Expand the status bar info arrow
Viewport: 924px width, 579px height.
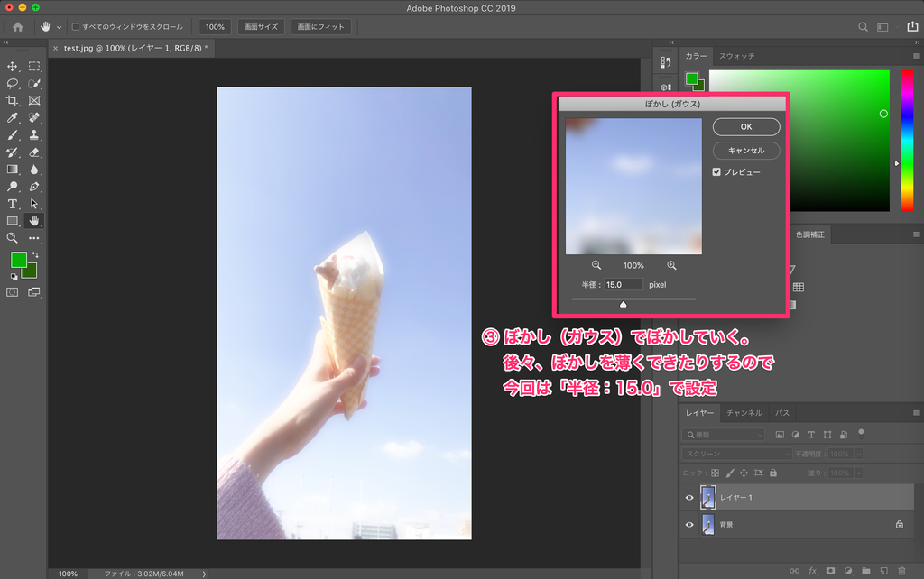(204, 574)
